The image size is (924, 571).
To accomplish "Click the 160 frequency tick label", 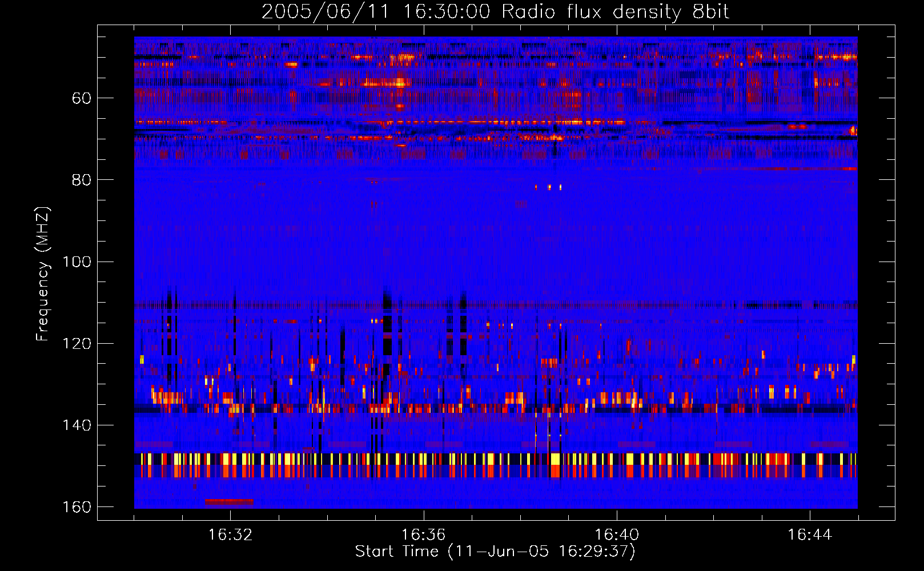I will (x=77, y=507).
